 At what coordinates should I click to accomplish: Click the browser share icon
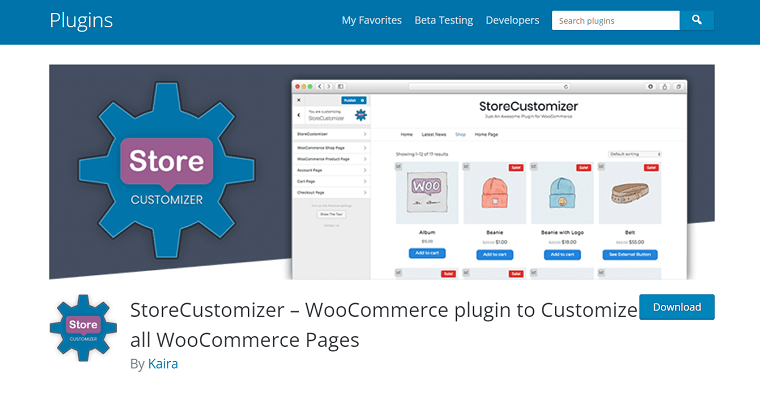(665, 86)
